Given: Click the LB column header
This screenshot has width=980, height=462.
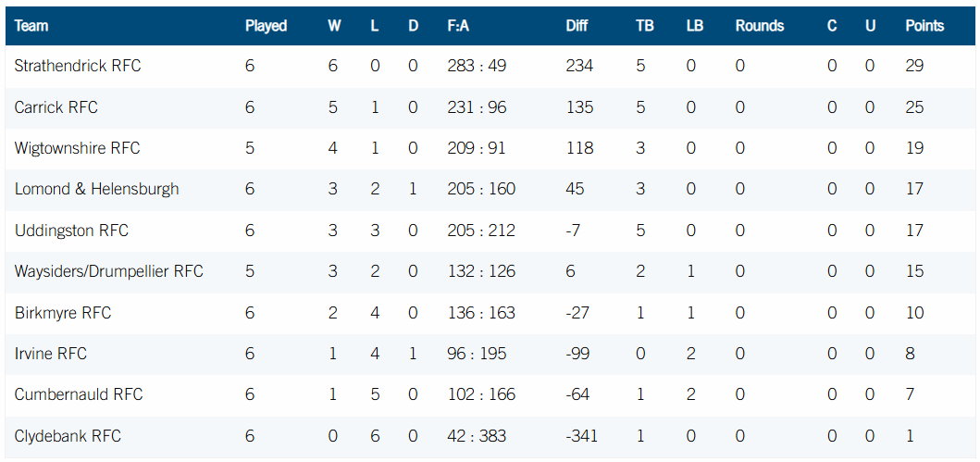Looking at the screenshot, I should (695, 26).
